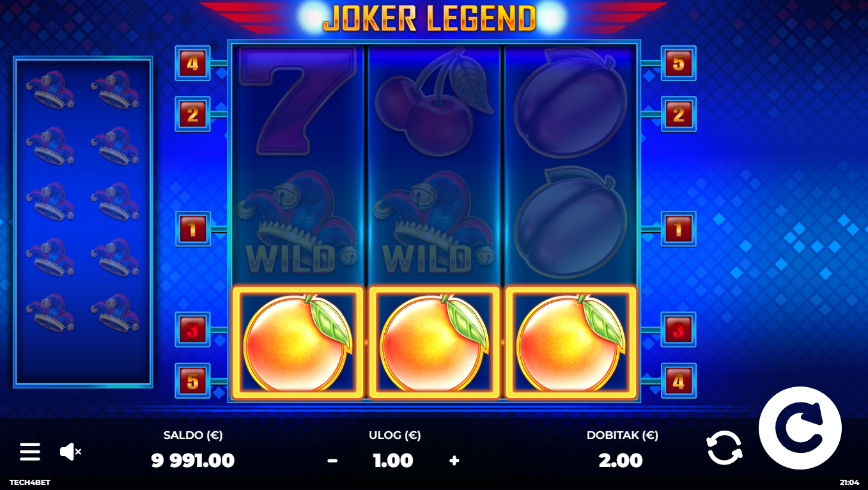Click the bet amount 1.00
This screenshot has width=868, height=490.
tap(393, 461)
